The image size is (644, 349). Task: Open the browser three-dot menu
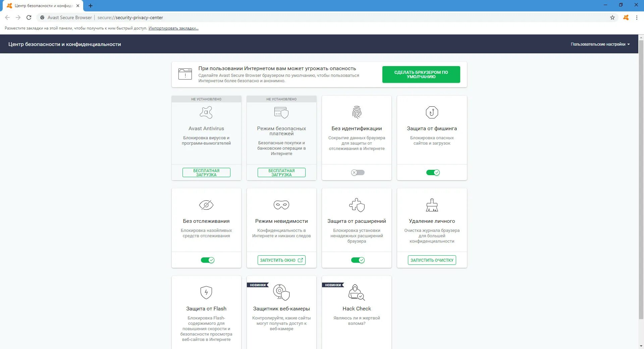pyautogui.click(x=637, y=17)
